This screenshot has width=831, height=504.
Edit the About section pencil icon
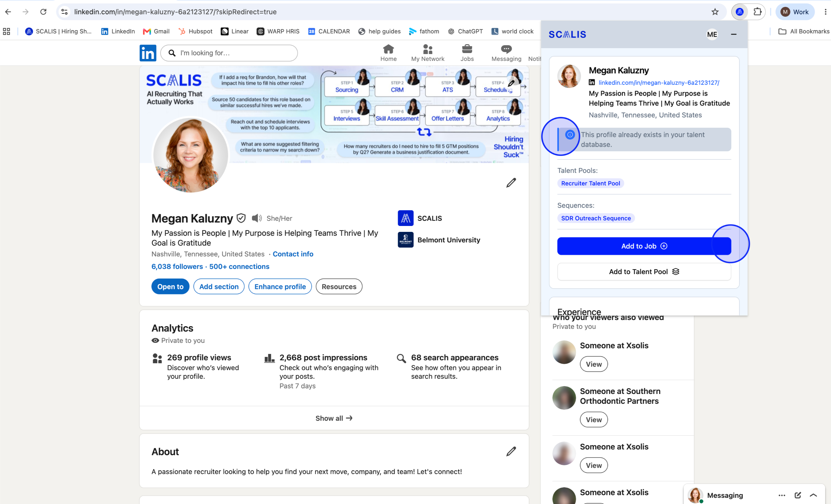pyautogui.click(x=511, y=451)
